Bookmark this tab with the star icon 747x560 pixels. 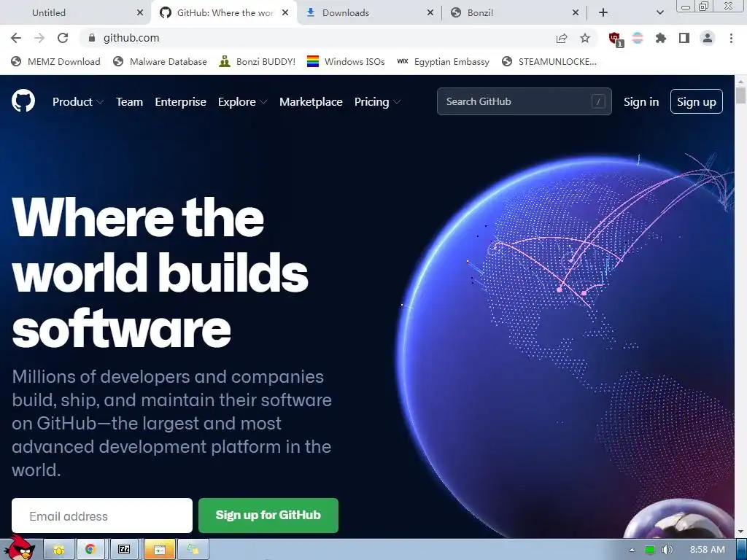(585, 38)
